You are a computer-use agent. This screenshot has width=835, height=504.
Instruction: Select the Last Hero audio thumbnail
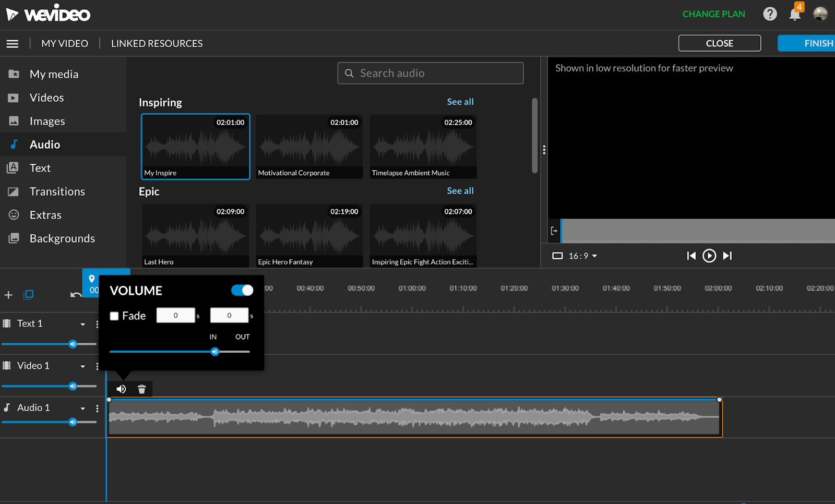pyautogui.click(x=195, y=235)
